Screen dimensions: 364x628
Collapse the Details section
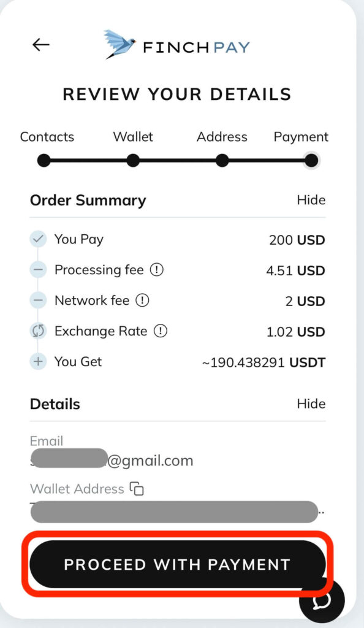(311, 404)
